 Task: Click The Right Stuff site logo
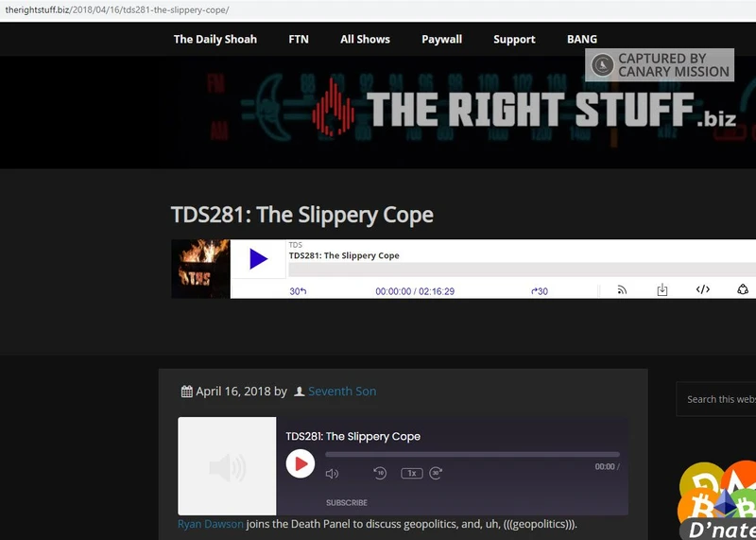[524, 109]
